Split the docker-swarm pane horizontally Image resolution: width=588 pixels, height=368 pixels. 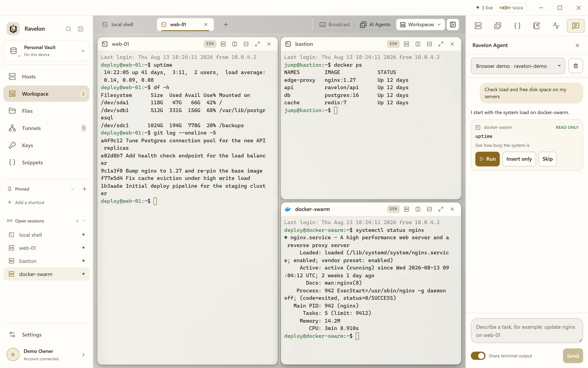click(429, 209)
